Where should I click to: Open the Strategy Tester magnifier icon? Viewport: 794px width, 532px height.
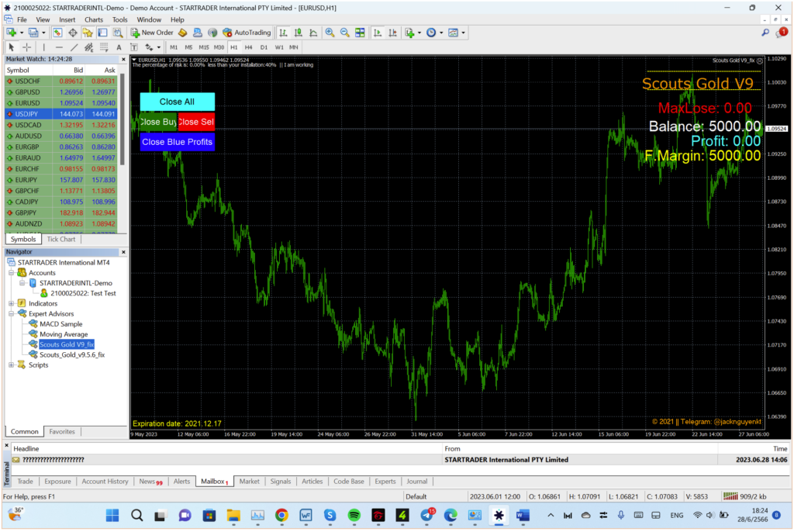118,33
